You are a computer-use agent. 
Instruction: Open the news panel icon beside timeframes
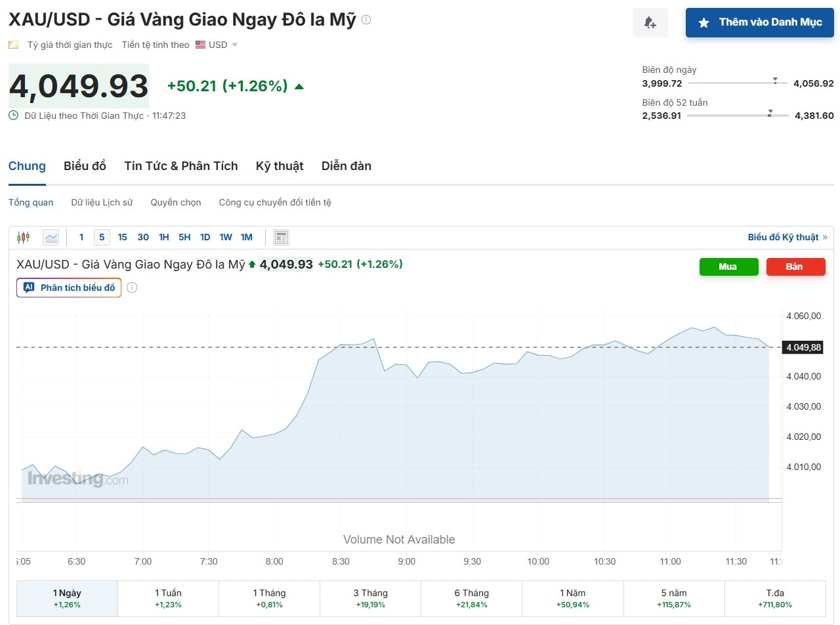[281, 237]
